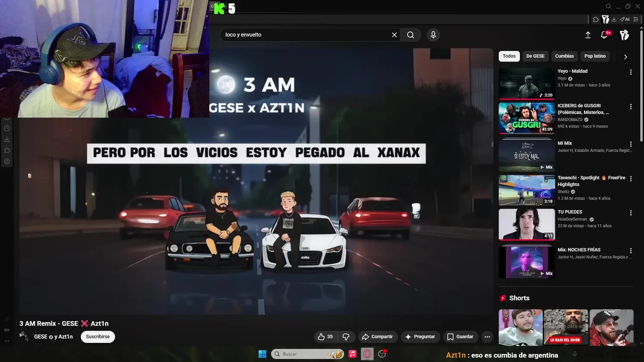Click the main video player
This screenshot has height=362, width=644.
pyautogui.click(x=257, y=181)
